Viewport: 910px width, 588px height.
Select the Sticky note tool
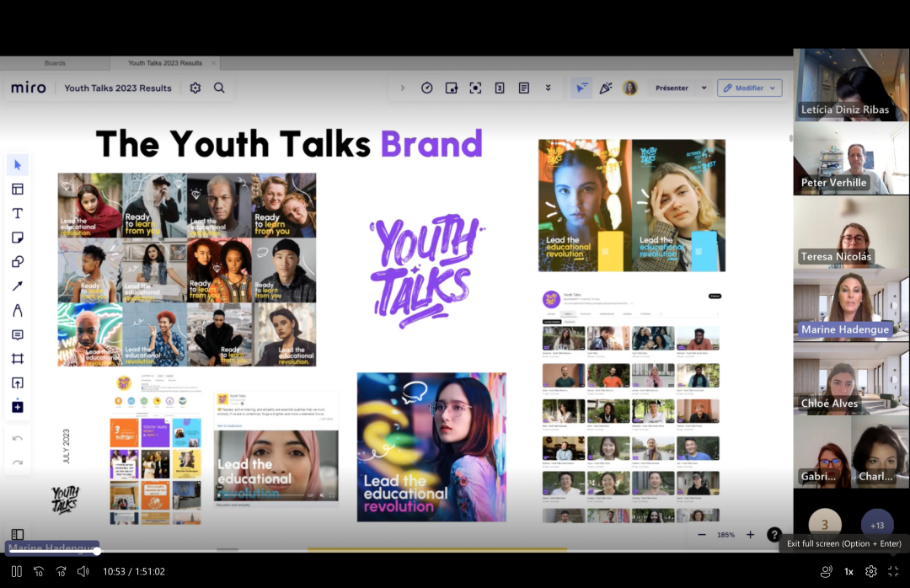click(18, 238)
